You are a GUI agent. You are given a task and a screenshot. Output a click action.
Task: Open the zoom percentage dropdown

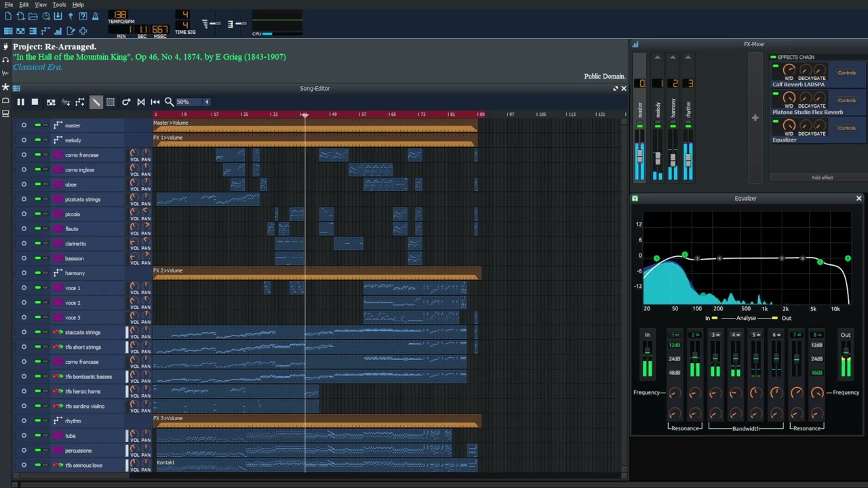coord(206,102)
